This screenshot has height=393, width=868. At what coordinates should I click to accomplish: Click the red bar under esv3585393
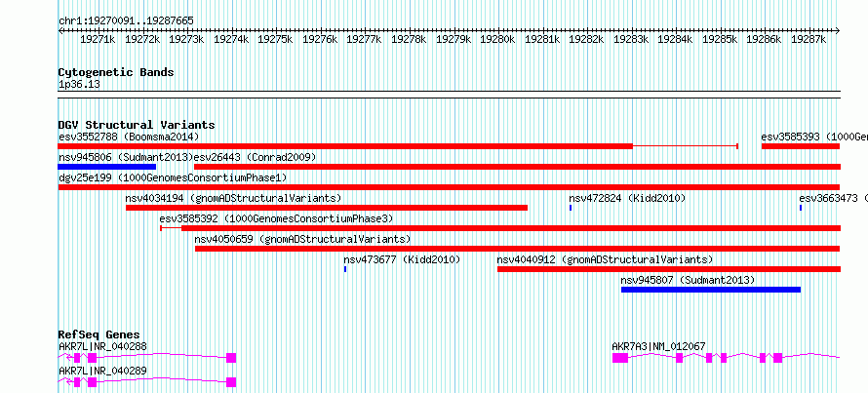coord(801,146)
